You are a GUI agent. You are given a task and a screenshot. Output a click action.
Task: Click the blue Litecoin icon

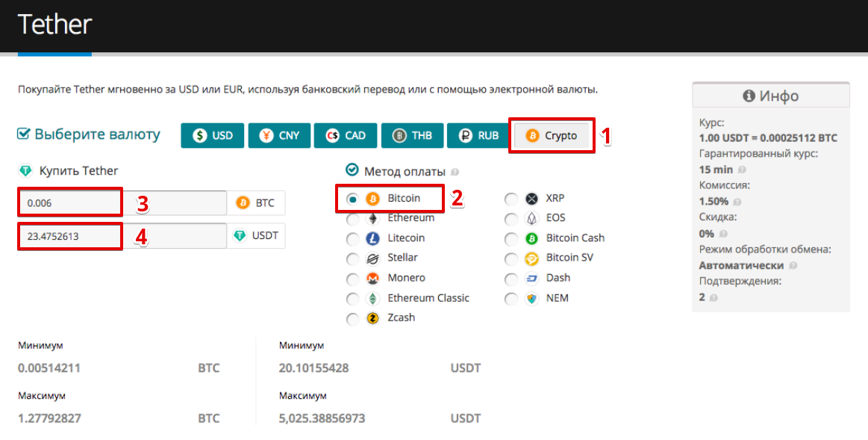pyautogui.click(x=373, y=238)
